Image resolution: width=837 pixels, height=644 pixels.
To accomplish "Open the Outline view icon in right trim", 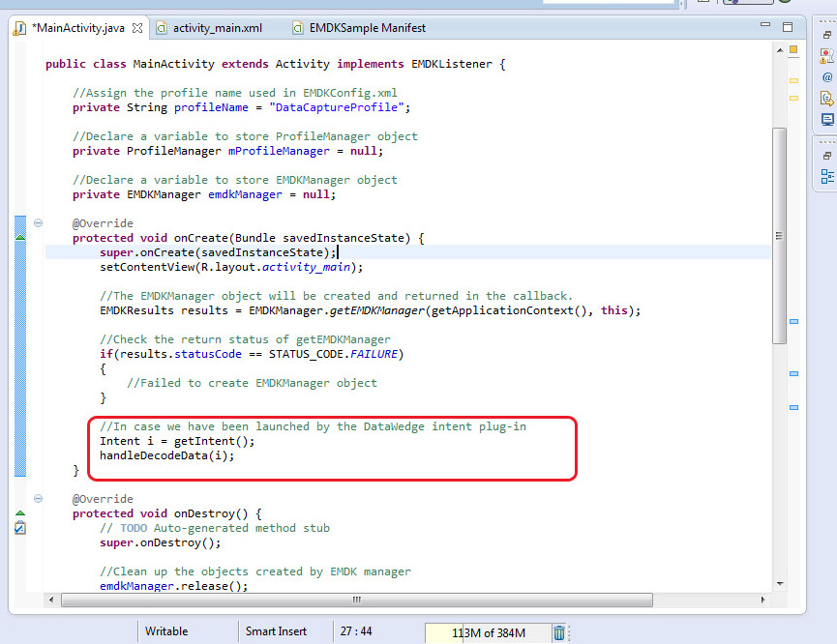I will click(826, 176).
